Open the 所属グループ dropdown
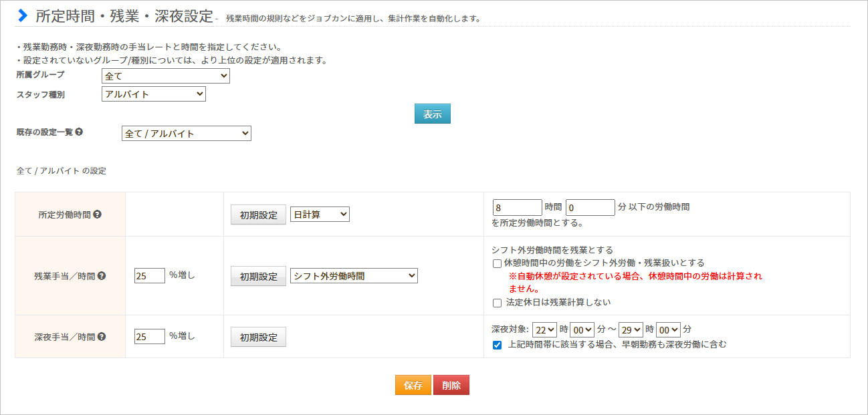The height and width of the screenshot is (415, 868). (x=166, y=76)
